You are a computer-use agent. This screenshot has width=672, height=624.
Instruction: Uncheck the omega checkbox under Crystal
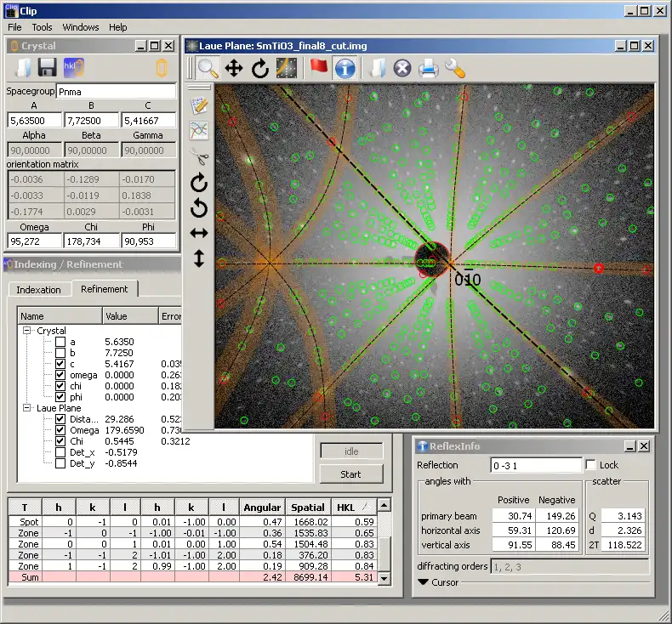60,375
